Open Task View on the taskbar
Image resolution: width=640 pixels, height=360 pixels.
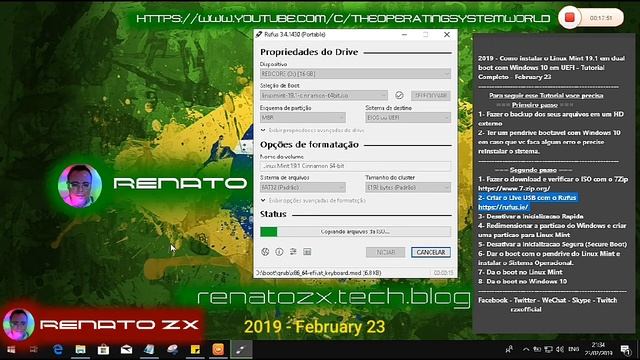(x=33, y=349)
